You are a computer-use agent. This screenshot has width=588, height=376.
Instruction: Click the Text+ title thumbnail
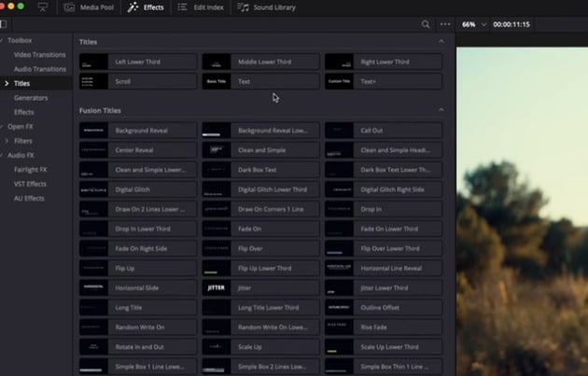click(x=339, y=81)
